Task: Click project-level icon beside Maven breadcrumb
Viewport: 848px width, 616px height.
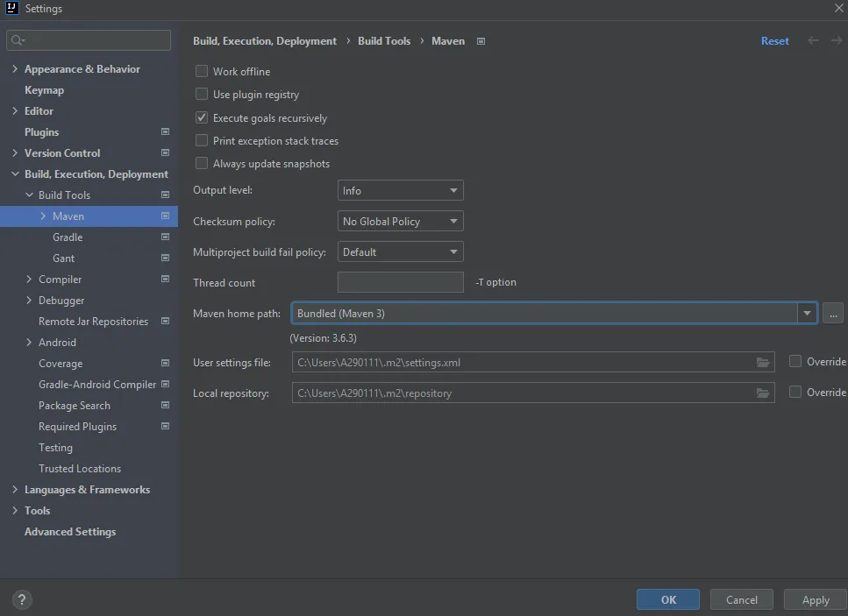Action: point(481,41)
